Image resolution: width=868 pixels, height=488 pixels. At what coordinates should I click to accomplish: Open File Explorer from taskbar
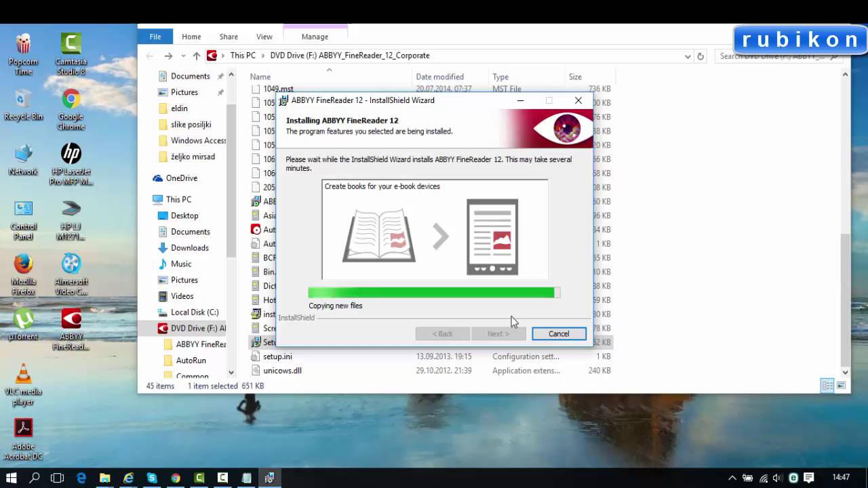click(x=105, y=478)
